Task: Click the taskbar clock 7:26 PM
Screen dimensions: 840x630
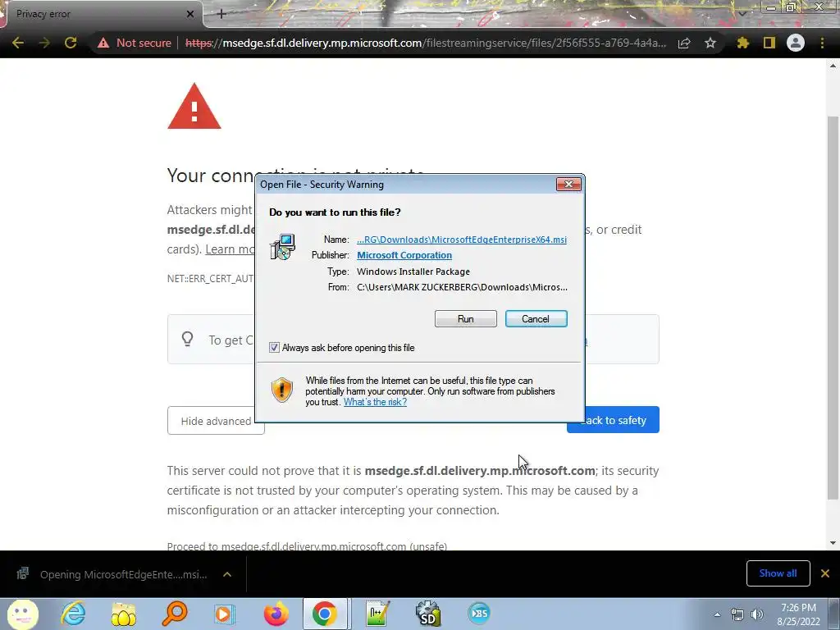Action: click(x=798, y=614)
